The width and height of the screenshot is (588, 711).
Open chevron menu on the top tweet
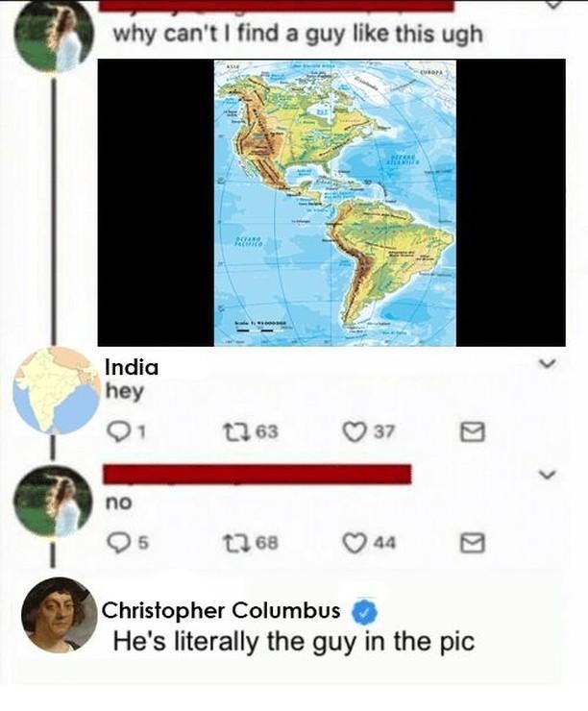coord(551,4)
